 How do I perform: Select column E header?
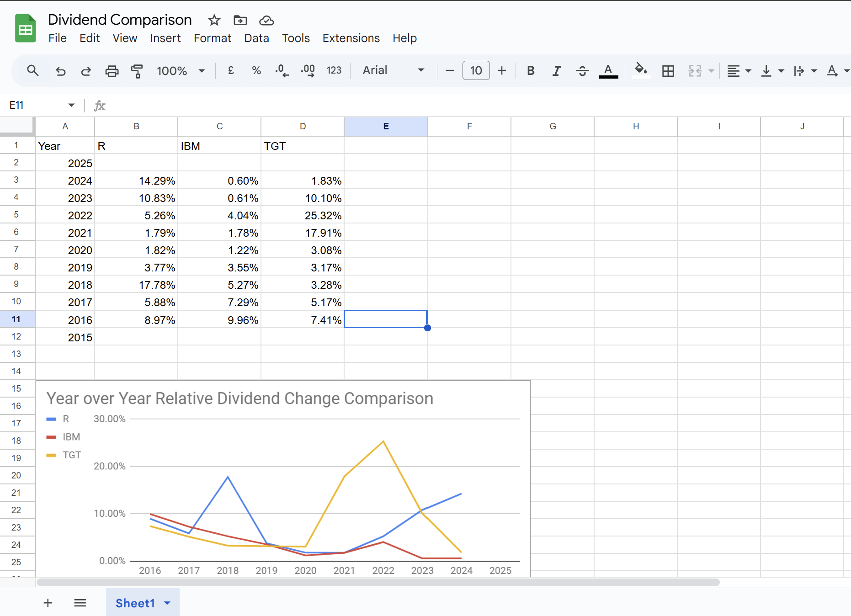click(x=386, y=127)
